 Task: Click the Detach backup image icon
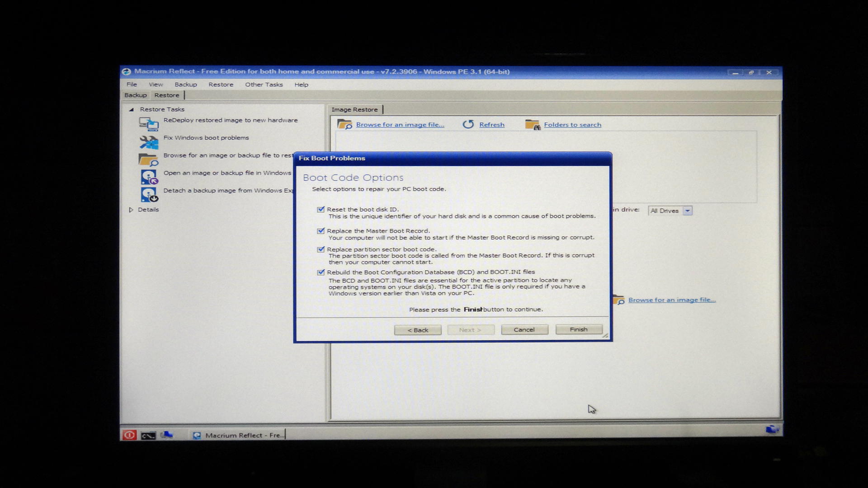[149, 195]
